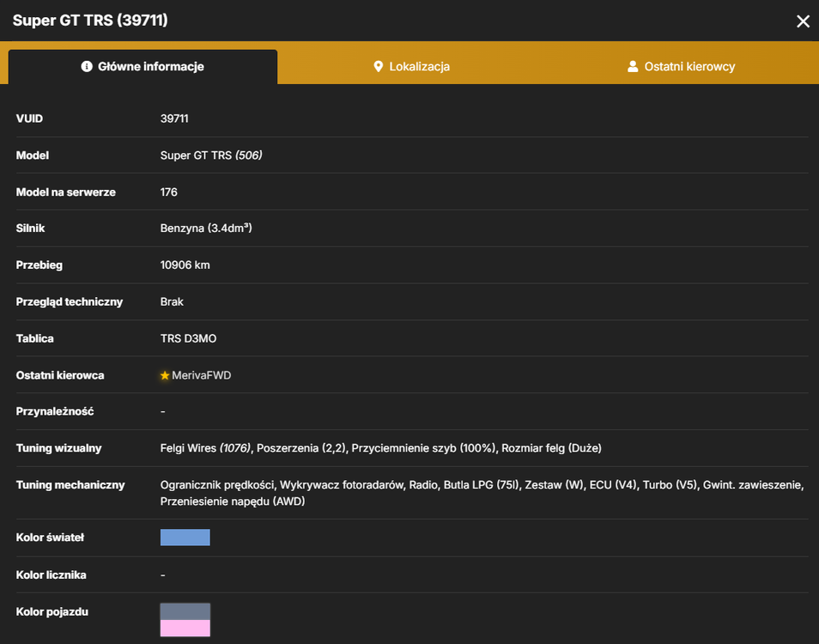
Task: Click the Rozmiar felg (Duże) entry
Action: [551, 448]
